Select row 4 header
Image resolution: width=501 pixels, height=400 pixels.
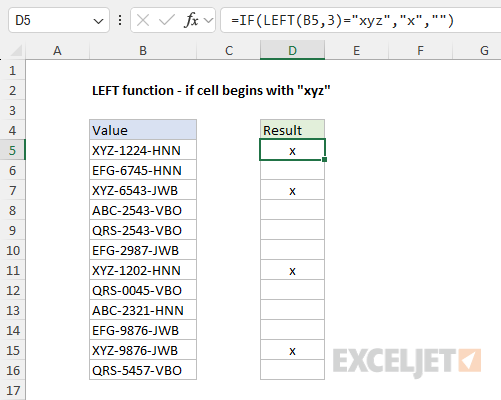pos(13,130)
